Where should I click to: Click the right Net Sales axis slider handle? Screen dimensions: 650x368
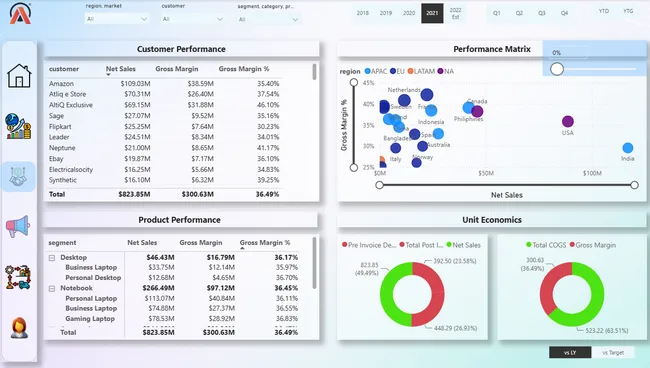pos(634,185)
